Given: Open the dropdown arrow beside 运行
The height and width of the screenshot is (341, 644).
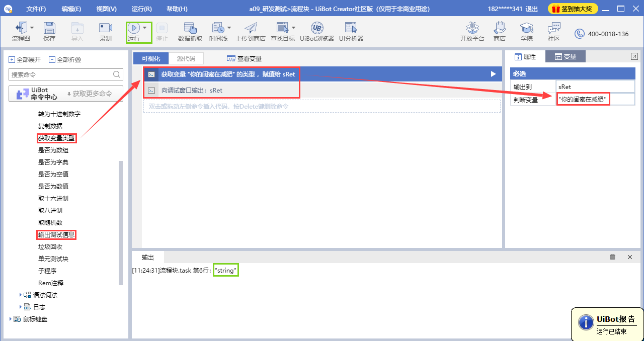Looking at the screenshot, I should click(x=145, y=28).
